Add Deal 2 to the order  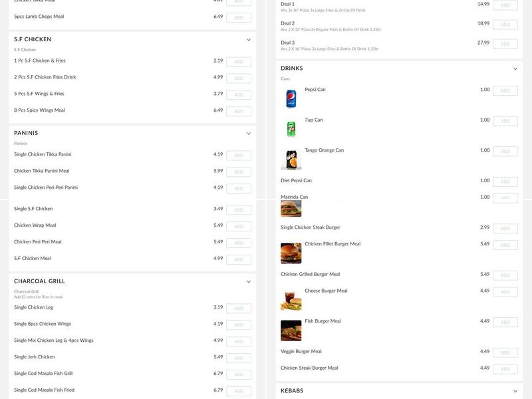505,25
